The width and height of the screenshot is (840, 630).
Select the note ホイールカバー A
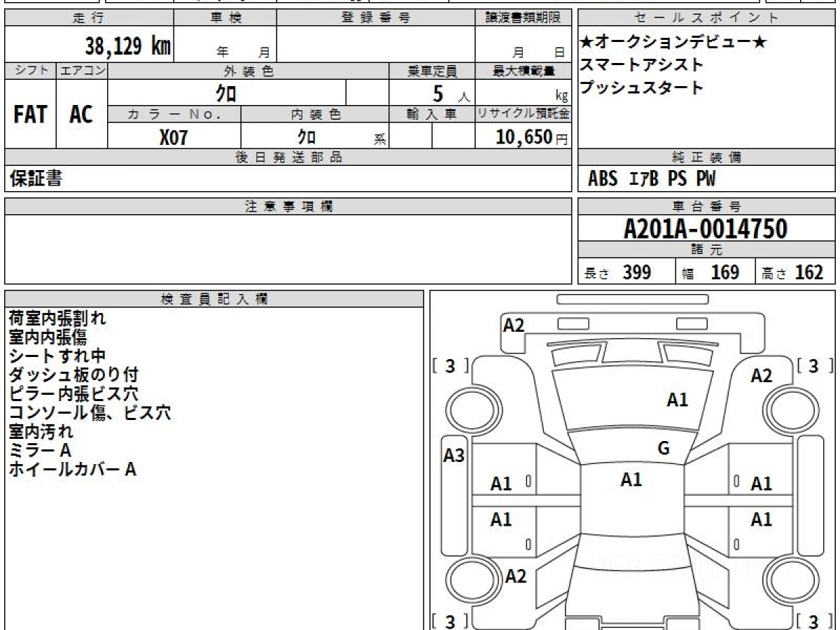point(72,469)
